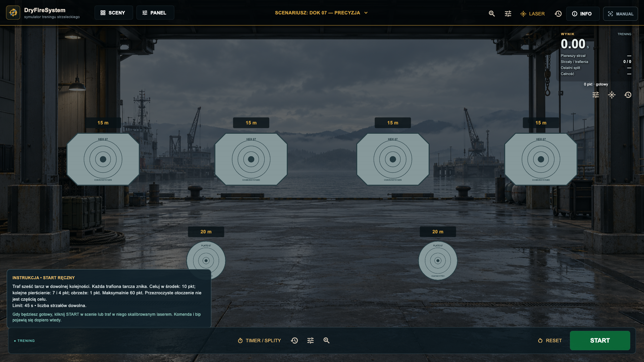Click the zoom magnifier icon in top bar
Screen dimensions: 644x362
(492, 14)
